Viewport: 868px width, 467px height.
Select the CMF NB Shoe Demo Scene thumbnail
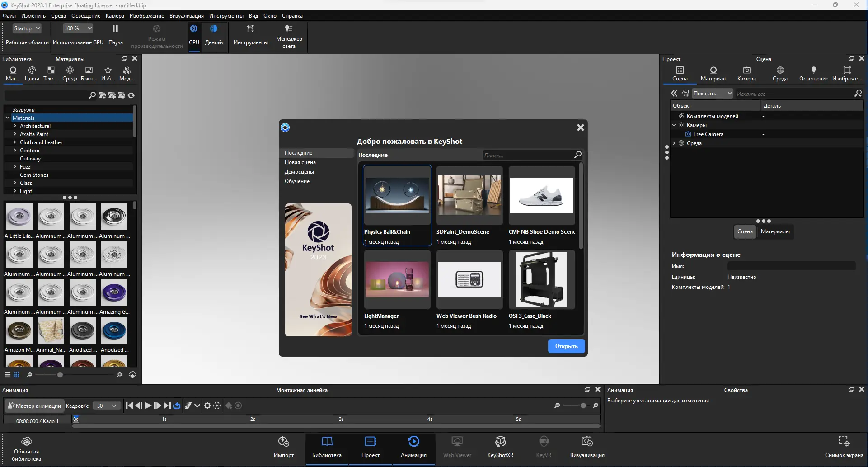point(541,195)
